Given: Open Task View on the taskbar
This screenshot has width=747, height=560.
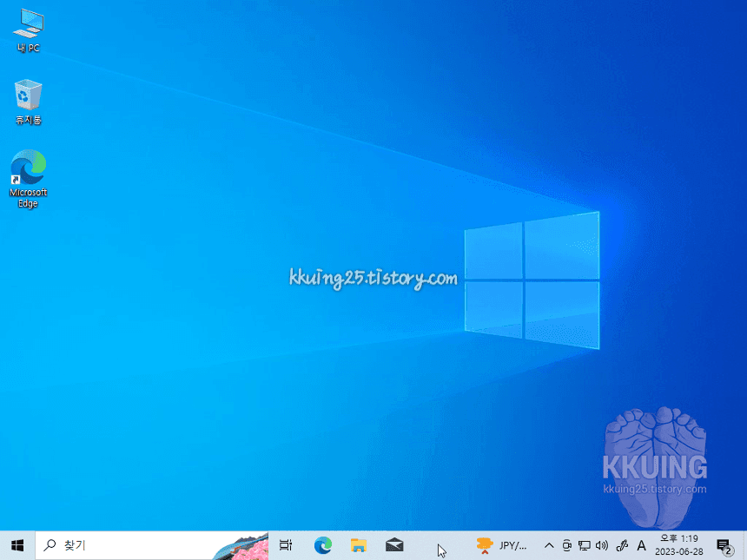Looking at the screenshot, I should (286, 545).
